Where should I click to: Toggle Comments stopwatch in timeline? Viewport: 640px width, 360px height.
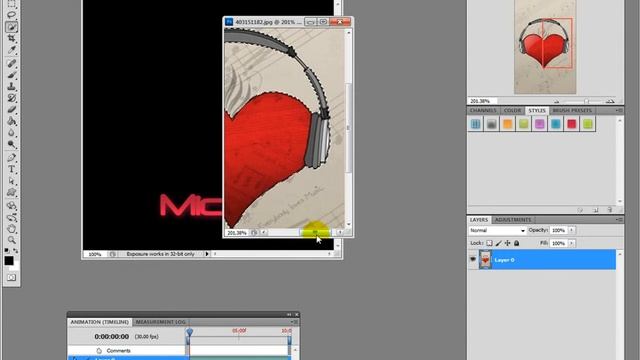click(x=99, y=351)
